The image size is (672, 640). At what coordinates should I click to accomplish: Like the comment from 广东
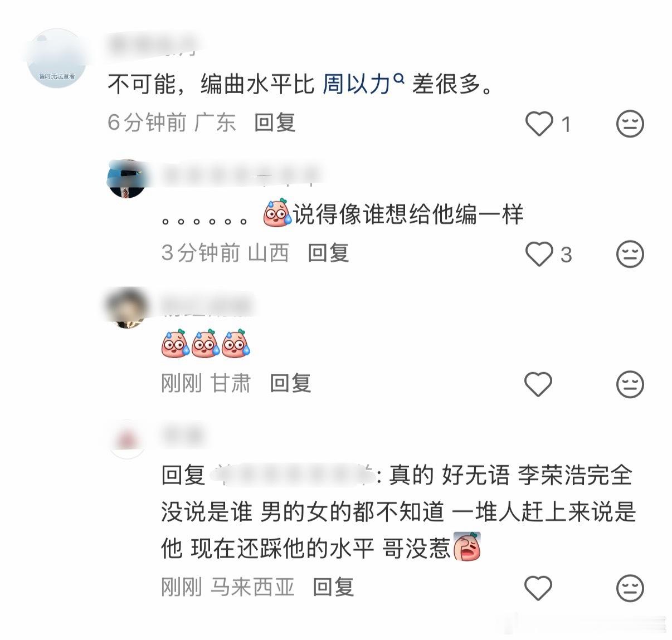click(539, 123)
